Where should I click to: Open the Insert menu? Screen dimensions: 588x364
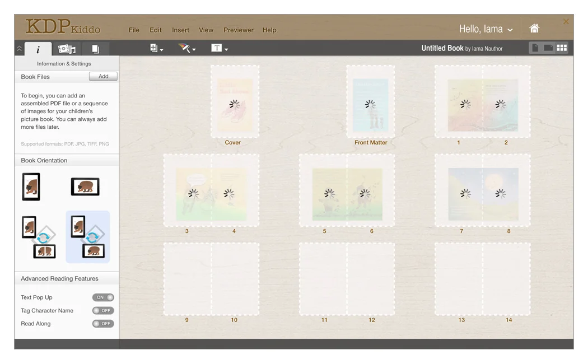point(180,30)
